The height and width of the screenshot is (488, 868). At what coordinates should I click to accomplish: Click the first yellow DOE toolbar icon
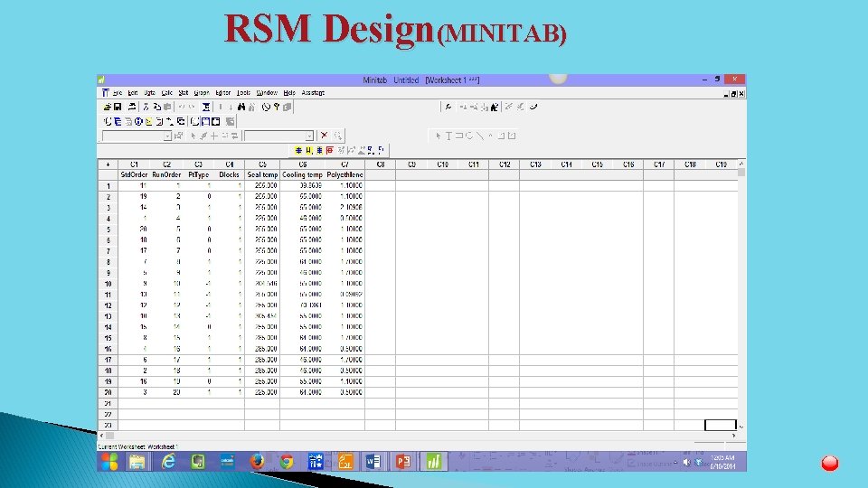pos(298,150)
